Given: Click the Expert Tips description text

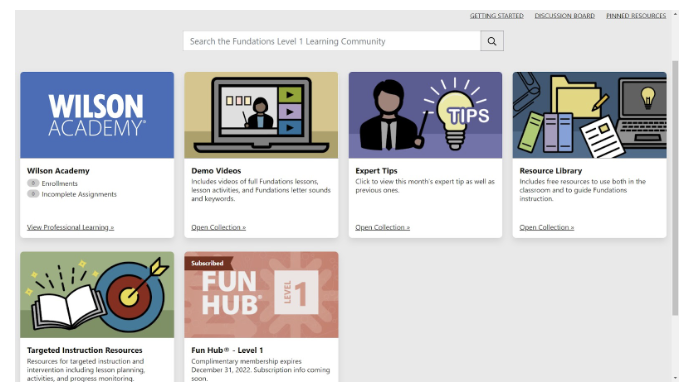Looking at the screenshot, I should (x=425, y=186).
